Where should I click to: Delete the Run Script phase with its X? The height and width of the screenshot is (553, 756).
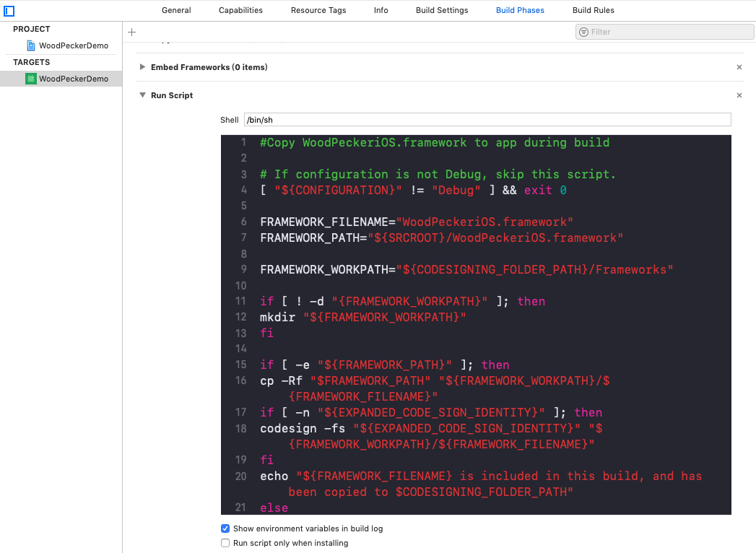739,95
